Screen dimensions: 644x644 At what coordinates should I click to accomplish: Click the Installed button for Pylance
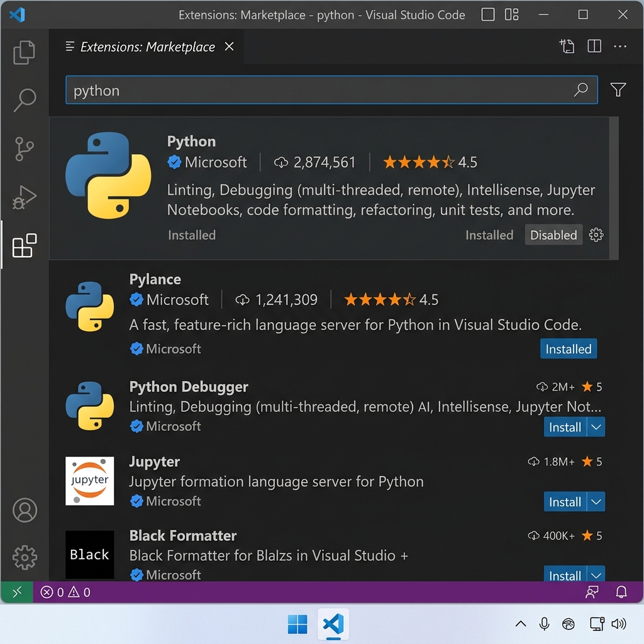pyautogui.click(x=569, y=348)
